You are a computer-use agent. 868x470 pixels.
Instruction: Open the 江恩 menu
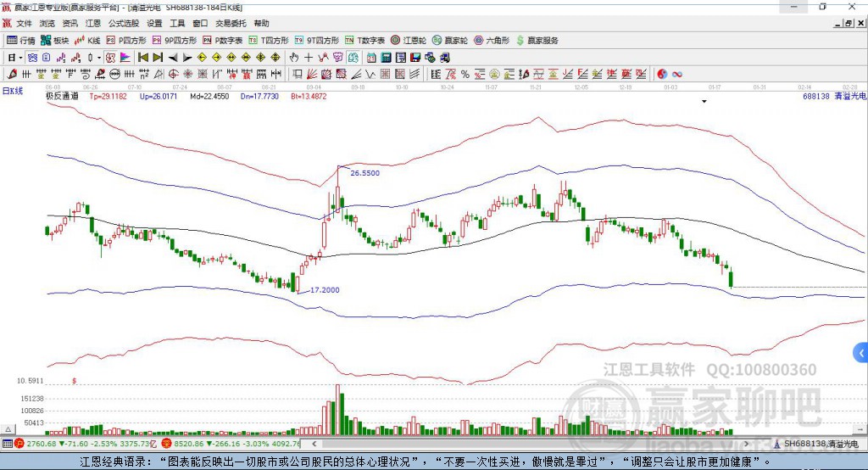click(93, 23)
